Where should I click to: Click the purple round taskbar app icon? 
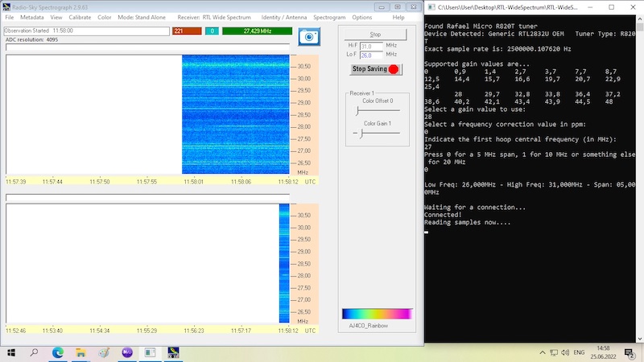tap(127, 352)
